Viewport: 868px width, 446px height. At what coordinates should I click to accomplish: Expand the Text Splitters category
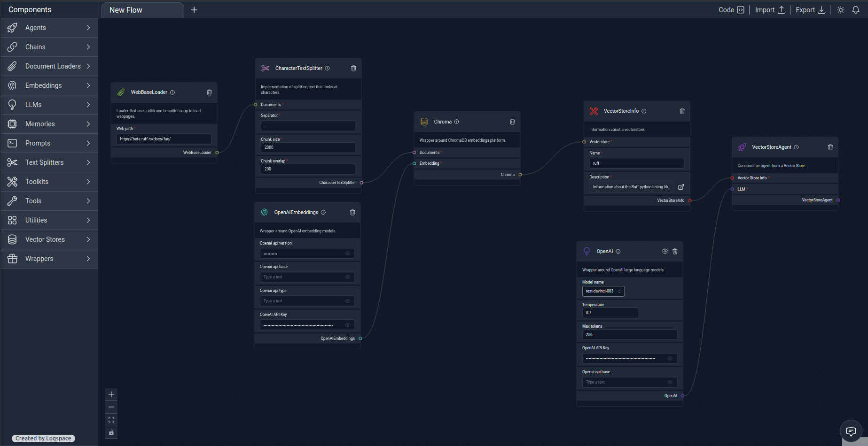(x=49, y=162)
